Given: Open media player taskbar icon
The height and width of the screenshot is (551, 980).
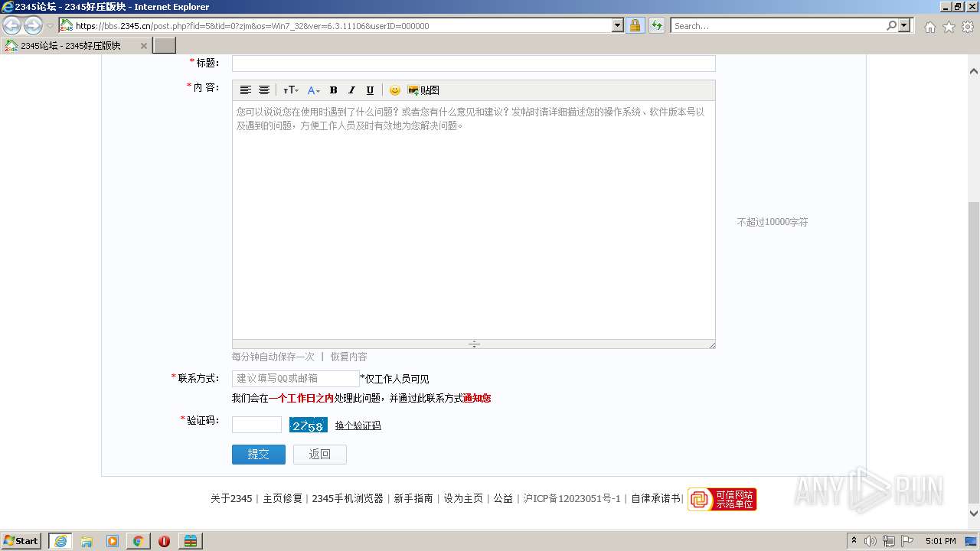Looking at the screenshot, I should [x=113, y=541].
